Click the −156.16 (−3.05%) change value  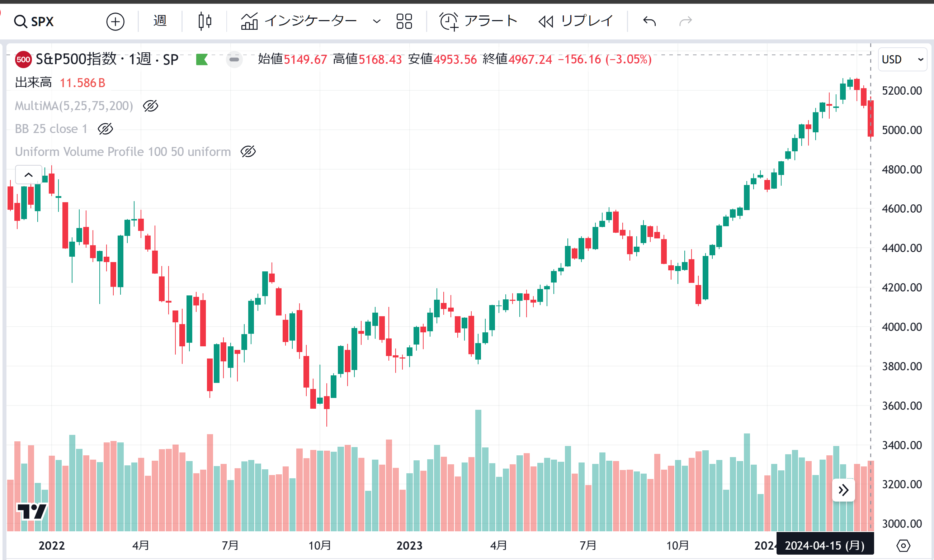(x=605, y=59)
